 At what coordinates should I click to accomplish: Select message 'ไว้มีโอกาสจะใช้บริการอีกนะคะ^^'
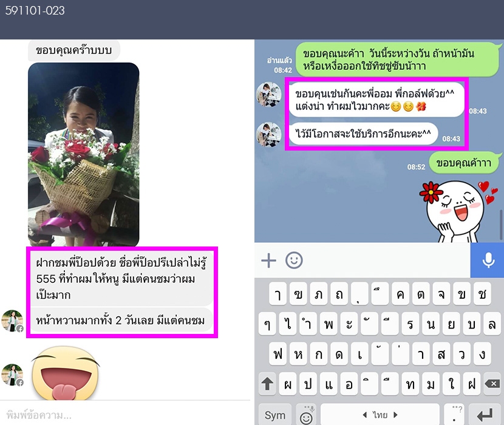tap(364, 134)
